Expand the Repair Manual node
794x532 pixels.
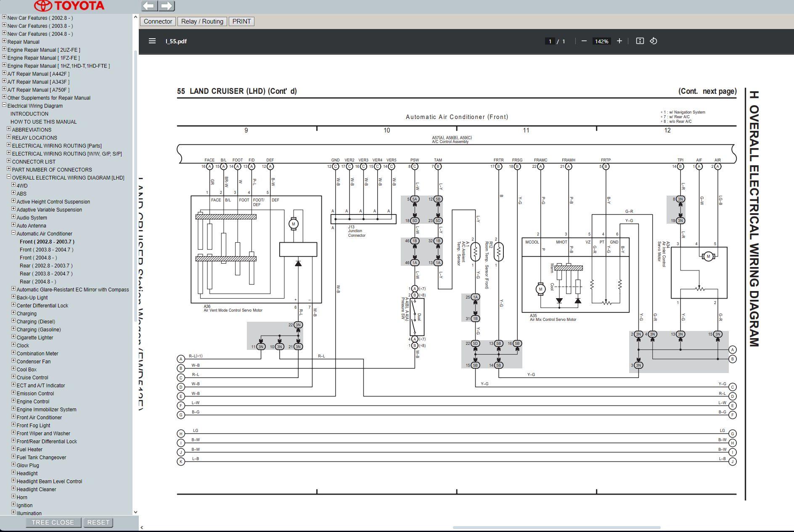[x=4, y=41]
